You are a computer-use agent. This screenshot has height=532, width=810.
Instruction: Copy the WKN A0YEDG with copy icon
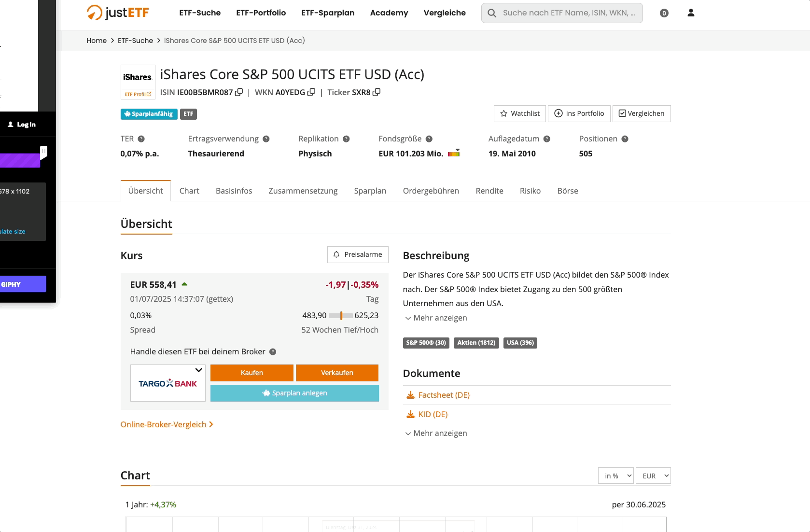[x=311, y=92]
